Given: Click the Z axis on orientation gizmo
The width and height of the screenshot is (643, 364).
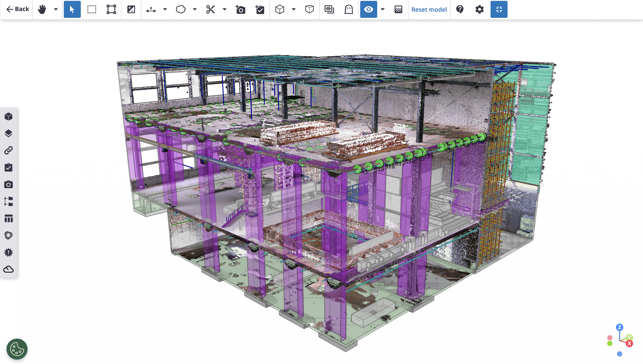Looking at the screenshot, I should coord(619,327).
